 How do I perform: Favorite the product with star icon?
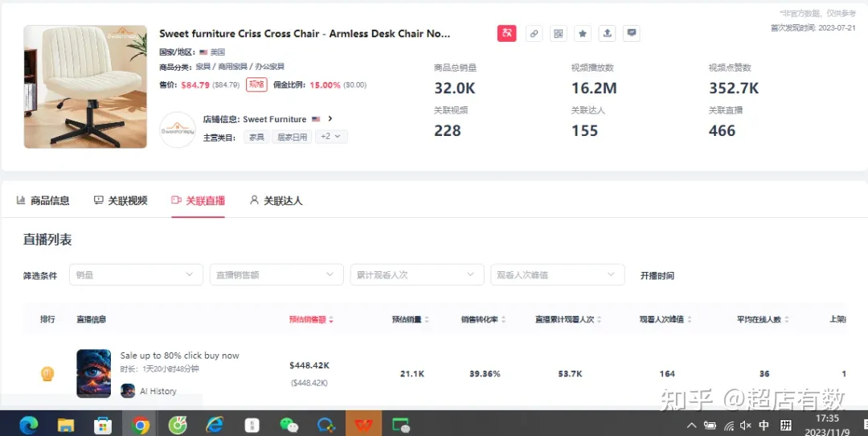583,33
